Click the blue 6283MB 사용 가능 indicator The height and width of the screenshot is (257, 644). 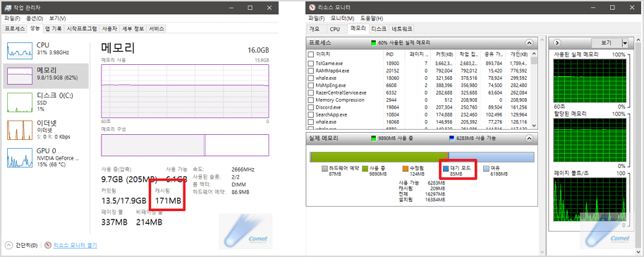(452, 138)
